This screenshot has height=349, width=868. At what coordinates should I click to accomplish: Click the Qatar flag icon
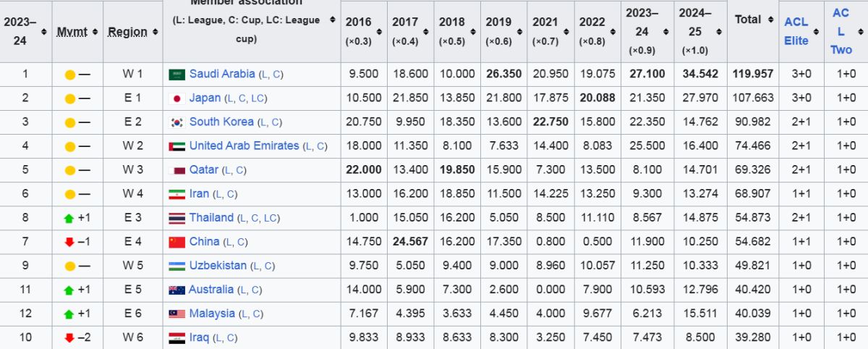pos(176,170)
